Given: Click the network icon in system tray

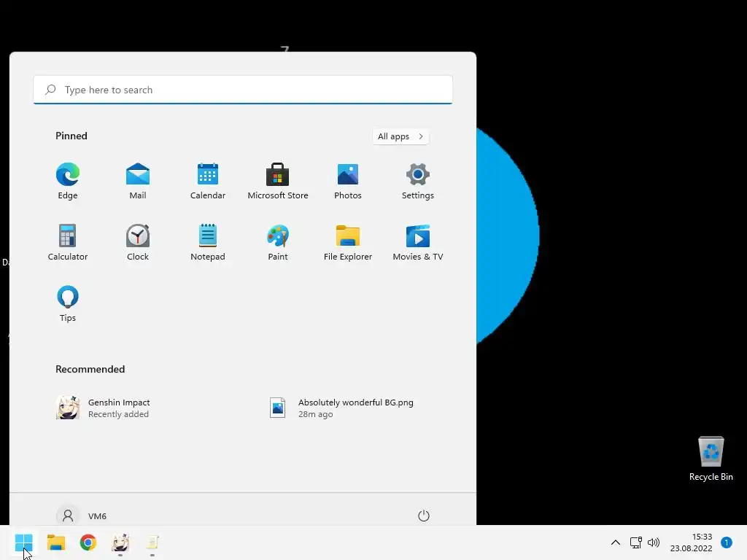Looking at the screenshot, I should tap(636, 542).
